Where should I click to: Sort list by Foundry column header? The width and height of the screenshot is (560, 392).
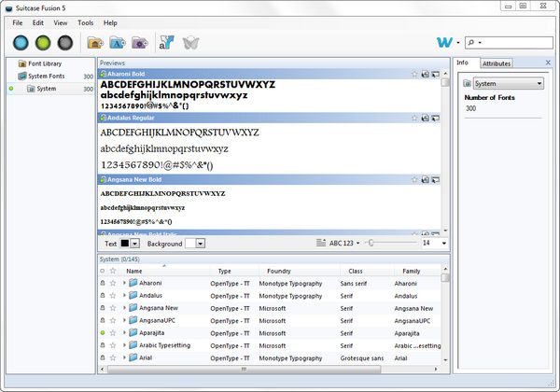tap(279, 271)
